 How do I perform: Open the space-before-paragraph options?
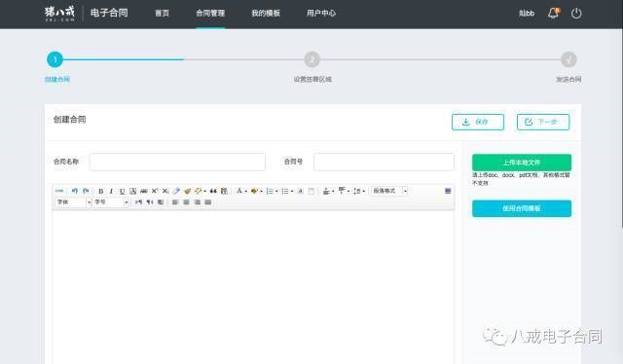[326, 191]
